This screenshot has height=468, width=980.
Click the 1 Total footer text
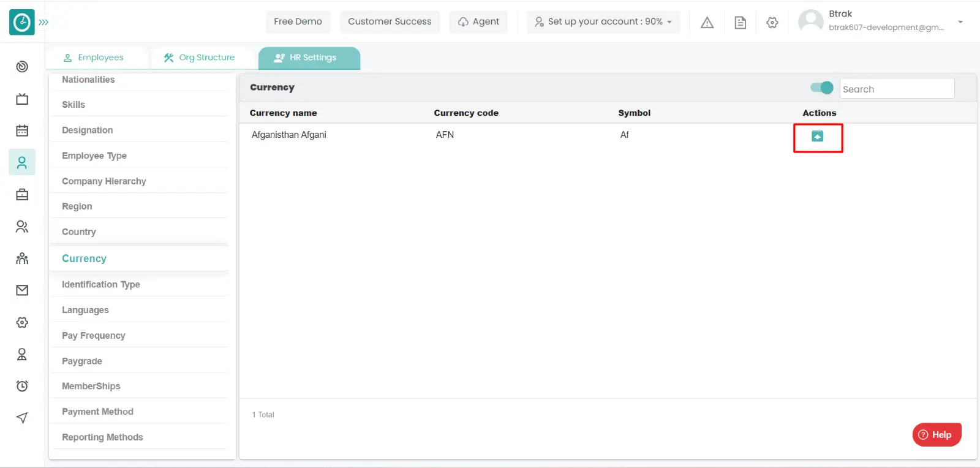pyautogui.click(x=263, y=415)
